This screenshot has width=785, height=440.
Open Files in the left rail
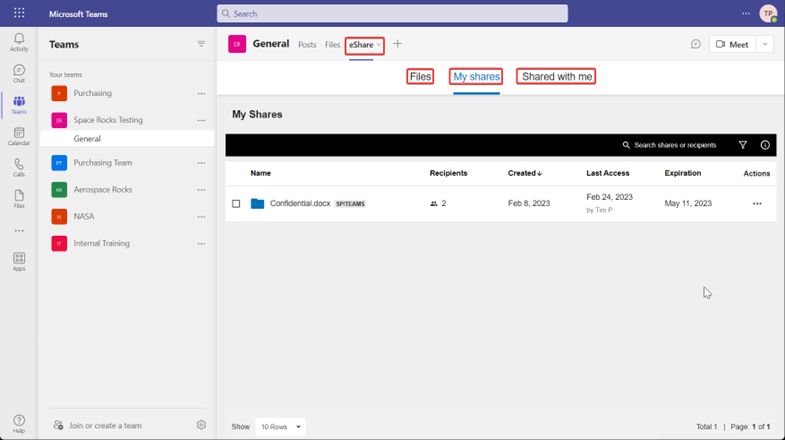tap(19, 199)
